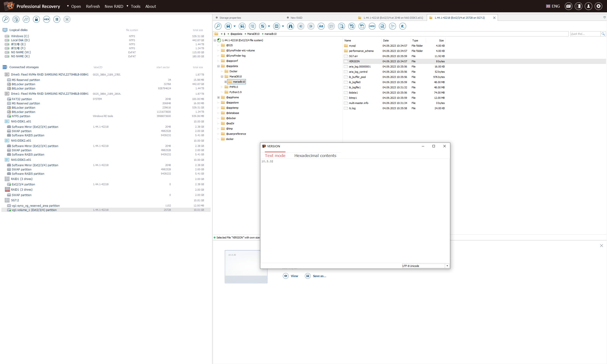Click the Quick first search input field
The width and height of the screenshot is (607, 364).
[585, 33]
